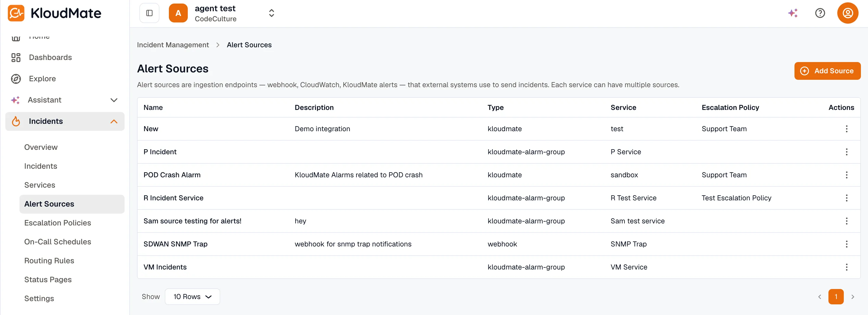
Task: Click the Assistant sparkle icon in sidebar
Action: 15,100
